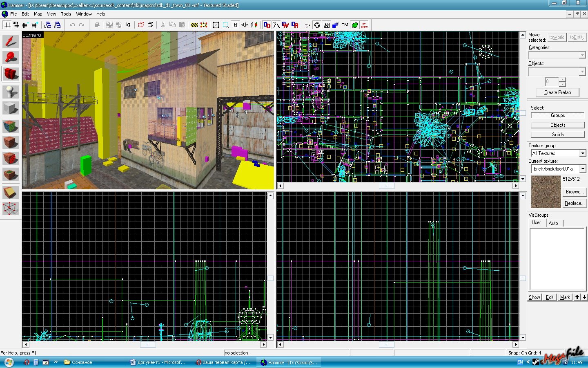The width and height of the screenshot is (588, 368).
Task: Click the Hide selected objects icon
Action: [x=141, y=25]
